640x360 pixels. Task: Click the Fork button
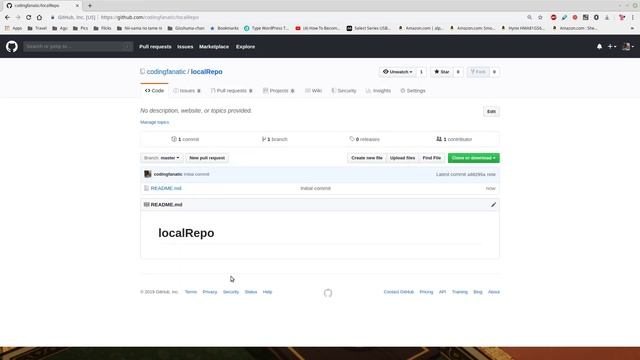(x=478, y=72)
